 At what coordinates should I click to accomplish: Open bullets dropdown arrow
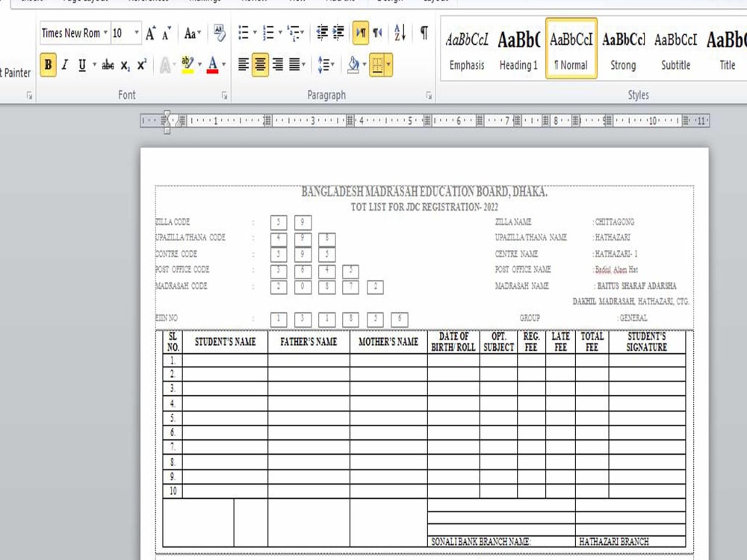coord(255,33)
